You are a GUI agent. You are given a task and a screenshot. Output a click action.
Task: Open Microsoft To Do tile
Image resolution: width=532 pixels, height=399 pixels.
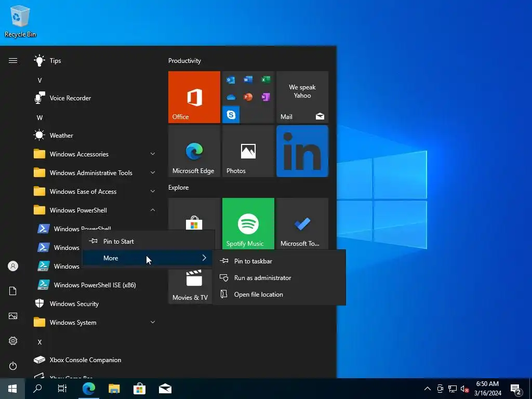coord(302,223)
